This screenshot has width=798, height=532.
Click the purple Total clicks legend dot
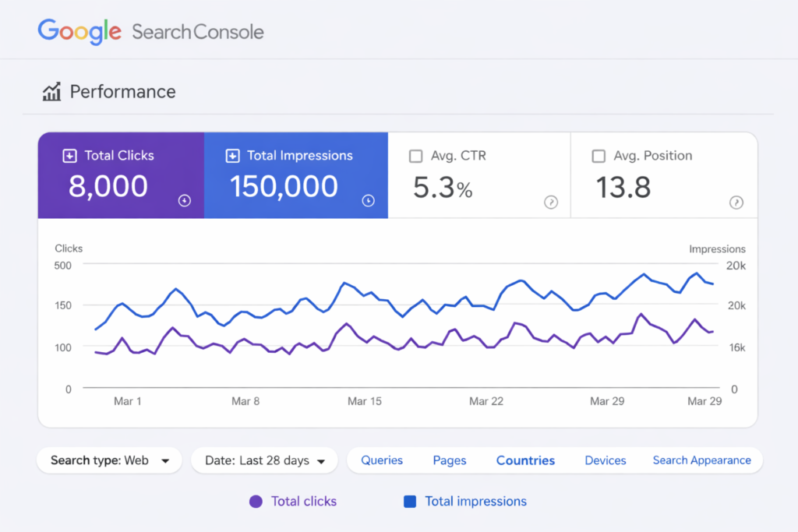(256, 502)
